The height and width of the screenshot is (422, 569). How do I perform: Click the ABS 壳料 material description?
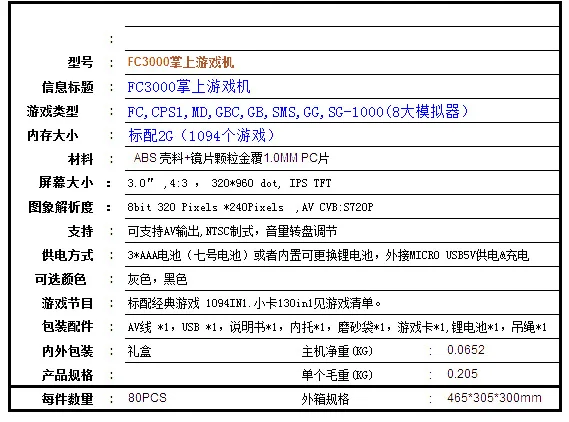coord(231,158)
